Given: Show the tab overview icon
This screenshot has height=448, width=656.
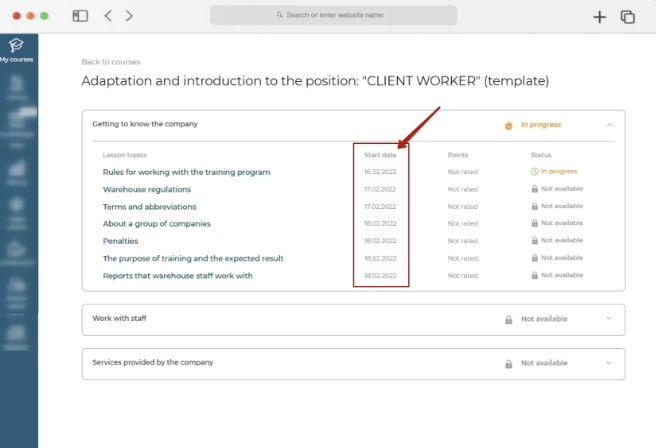Looking at the screenshot, I should click(628, 17).
